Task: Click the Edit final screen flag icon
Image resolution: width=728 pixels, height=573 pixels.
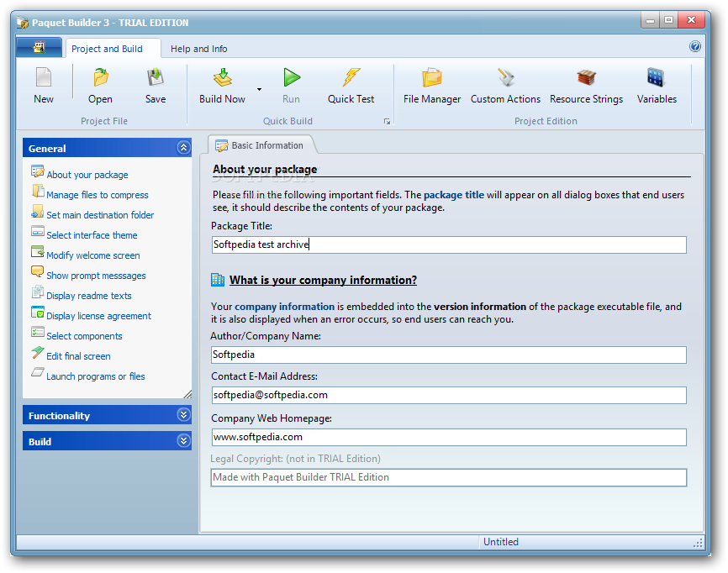Action: coord(38,353)
